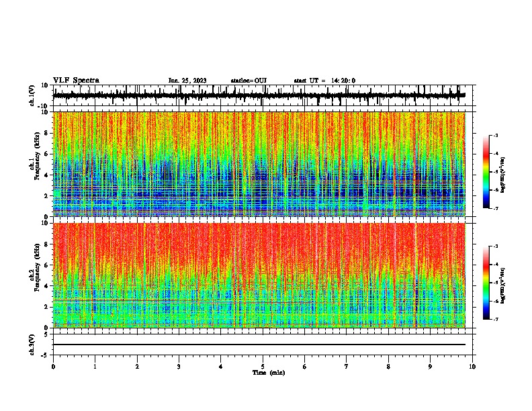Click the ch.2 spectrogram color scale bar
This screenshot has height=411, width=532.
click(x=486, y=283)
